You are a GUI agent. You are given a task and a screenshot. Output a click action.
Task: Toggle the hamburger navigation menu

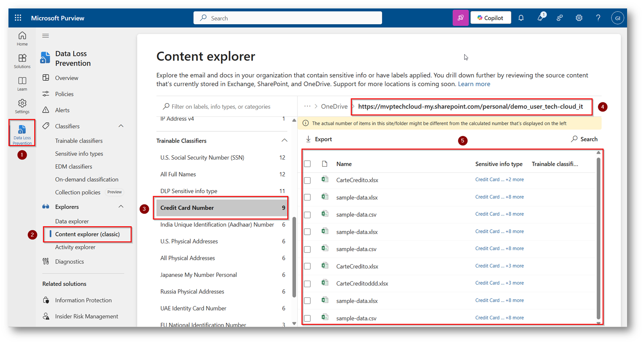click(x=46, y=36)
